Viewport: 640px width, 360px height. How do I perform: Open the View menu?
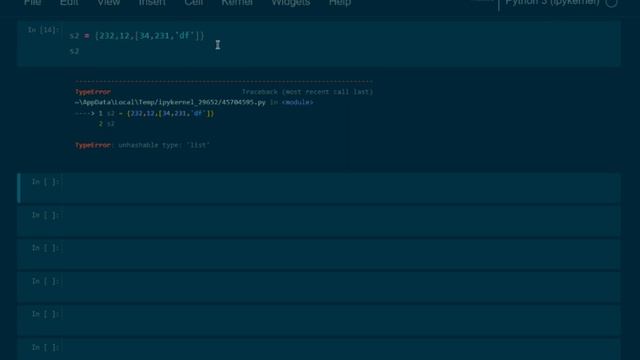(x=108, y=3)
